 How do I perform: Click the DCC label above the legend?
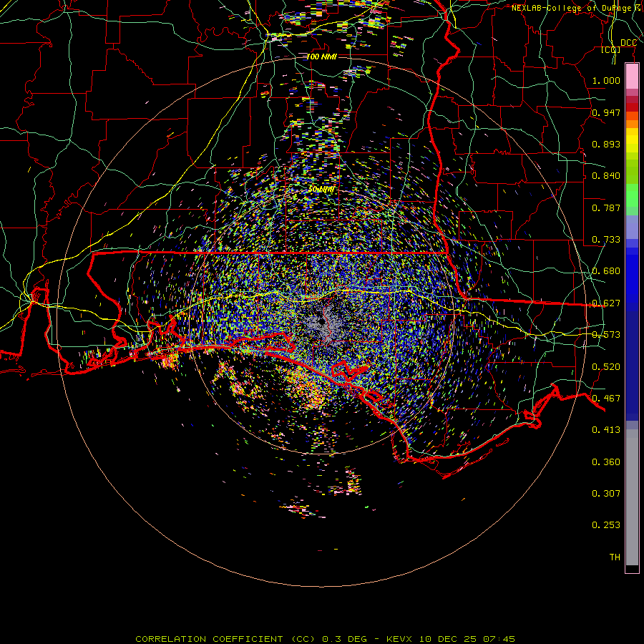(x=628, y=43)
